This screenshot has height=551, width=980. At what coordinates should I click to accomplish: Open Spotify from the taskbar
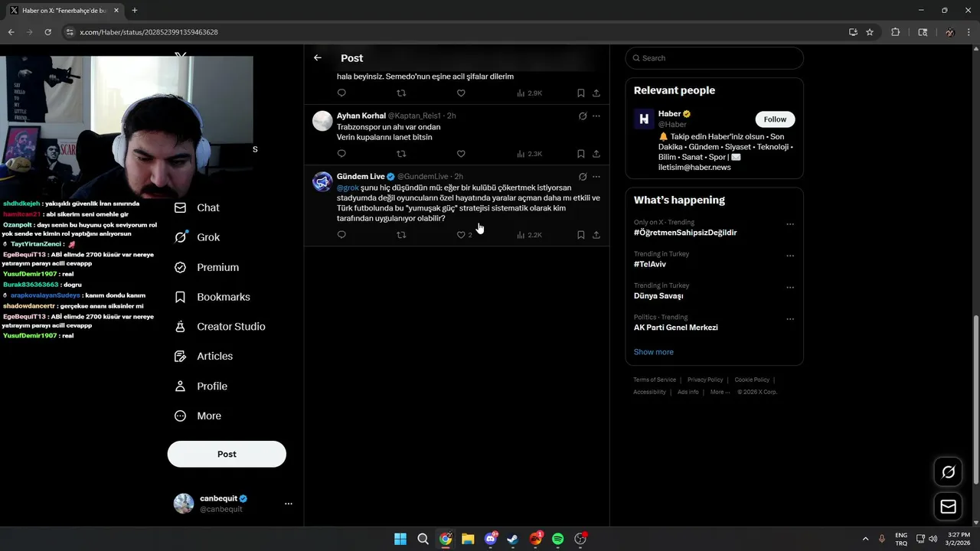(558, 539)
